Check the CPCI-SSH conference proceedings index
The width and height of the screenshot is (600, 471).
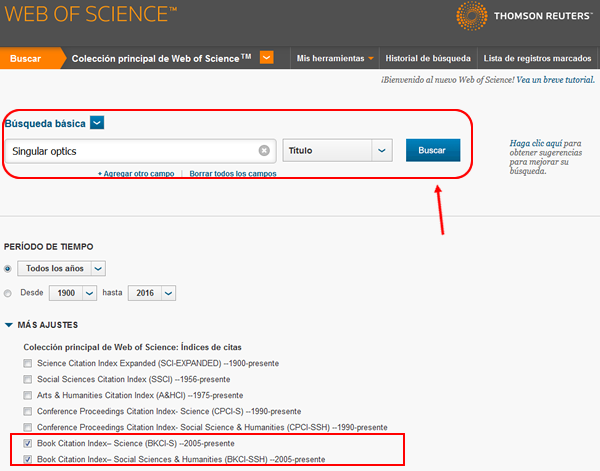[x=28, y=427]
